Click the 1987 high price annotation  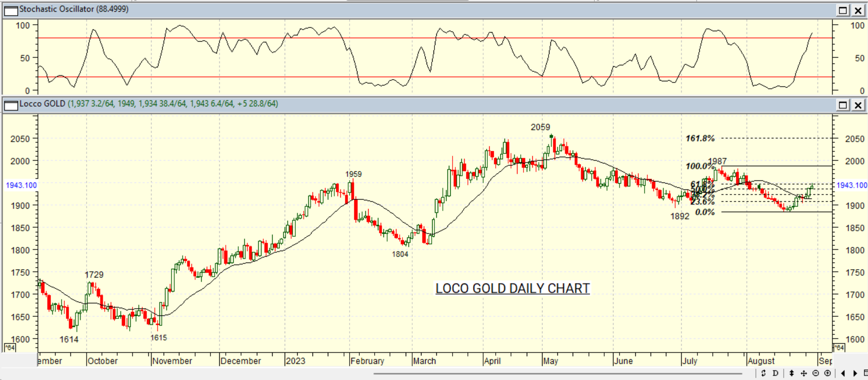[x=717, y=161]
